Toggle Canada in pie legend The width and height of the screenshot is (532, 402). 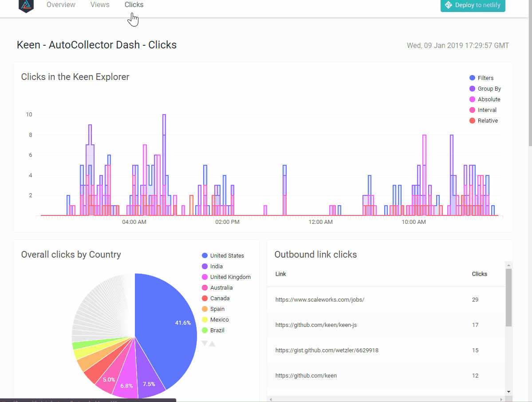tap(216, 299)
